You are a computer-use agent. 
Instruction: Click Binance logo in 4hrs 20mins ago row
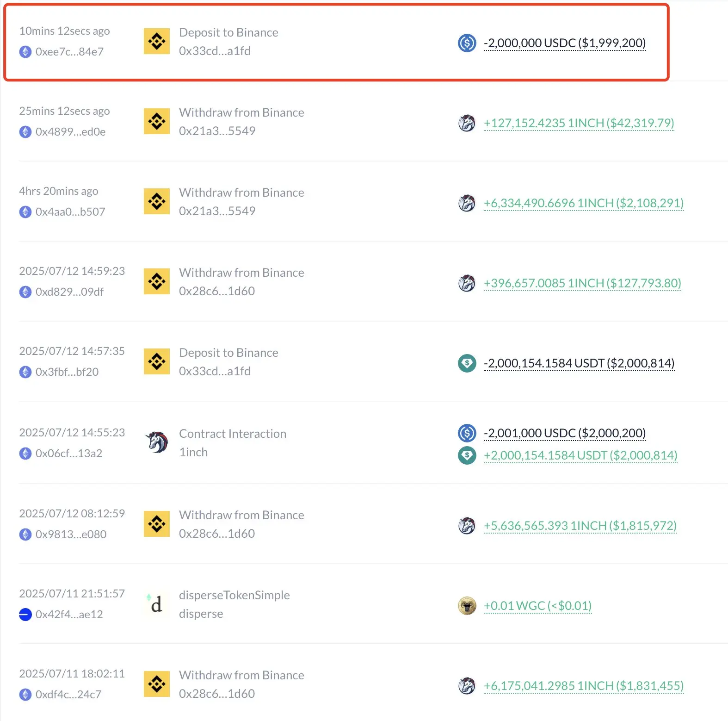[157, 201]
